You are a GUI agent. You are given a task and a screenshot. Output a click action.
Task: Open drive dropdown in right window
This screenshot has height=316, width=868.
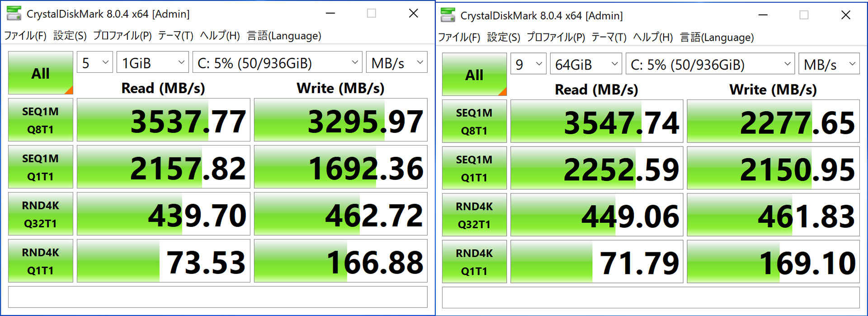point(710,64)
